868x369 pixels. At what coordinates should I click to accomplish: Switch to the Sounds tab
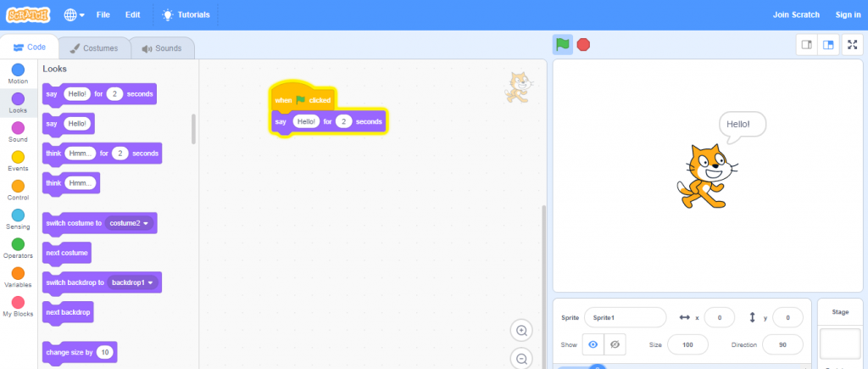click(162, 48)
